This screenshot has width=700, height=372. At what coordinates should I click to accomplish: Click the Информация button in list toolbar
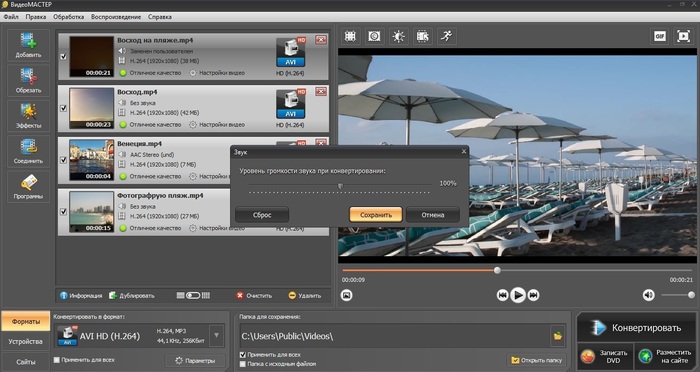coord(81,296)
